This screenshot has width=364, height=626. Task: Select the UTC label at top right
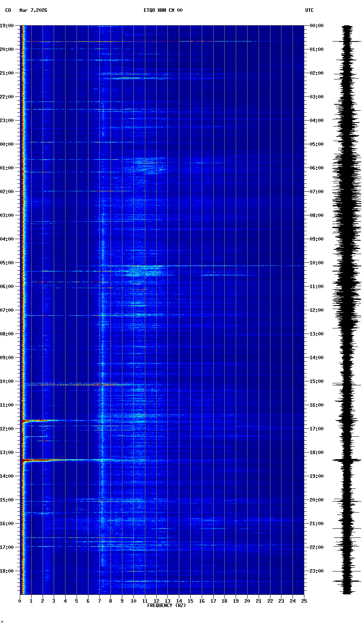click(309, 10)
